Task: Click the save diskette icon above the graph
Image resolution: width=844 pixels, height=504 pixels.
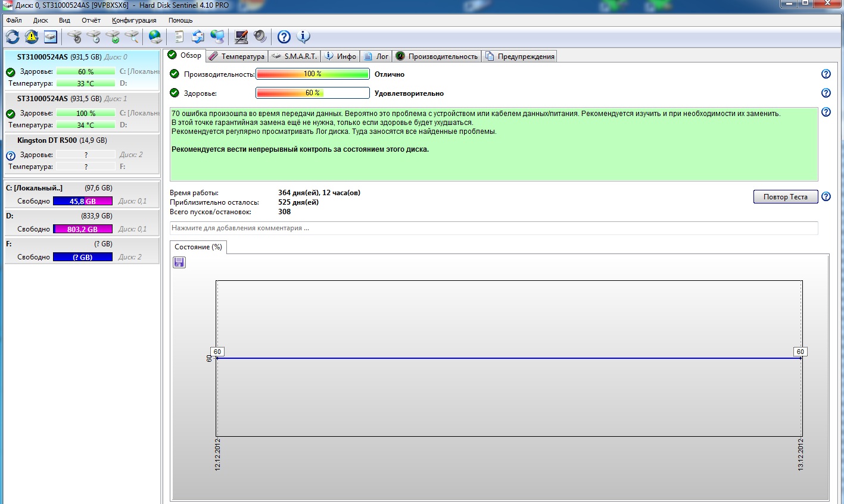Action: tap(179, 262)
